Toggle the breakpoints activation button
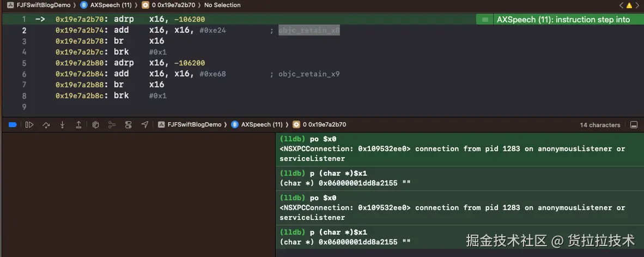644x257 pixels. pyautogui.click(x=13, y=125)
